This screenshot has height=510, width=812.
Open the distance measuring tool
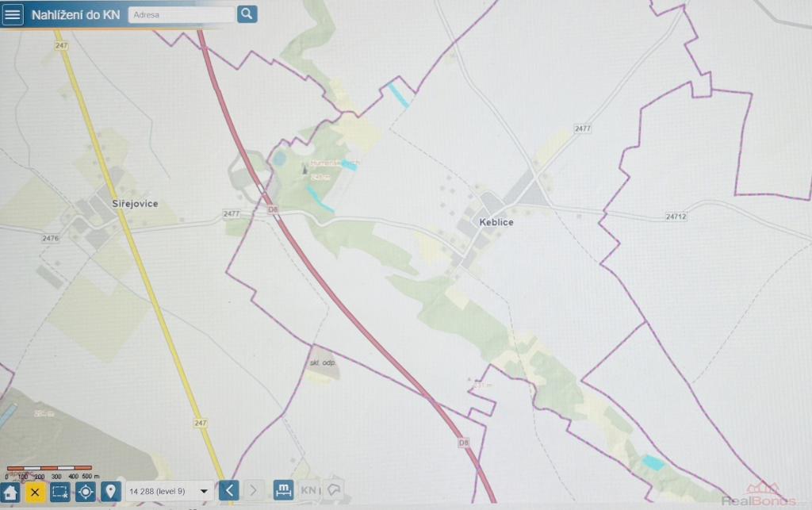(283, 490)
